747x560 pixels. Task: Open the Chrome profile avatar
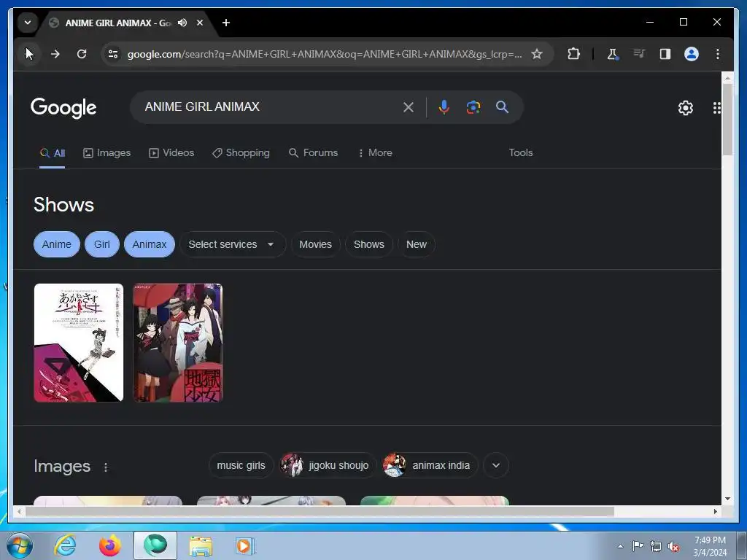coord(692,54)
